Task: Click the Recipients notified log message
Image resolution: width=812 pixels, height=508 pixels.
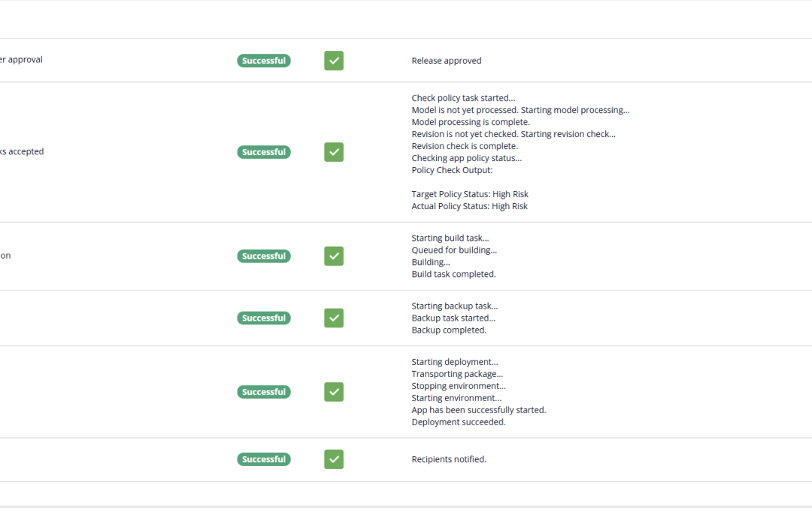Action: (x=449, y=459)
